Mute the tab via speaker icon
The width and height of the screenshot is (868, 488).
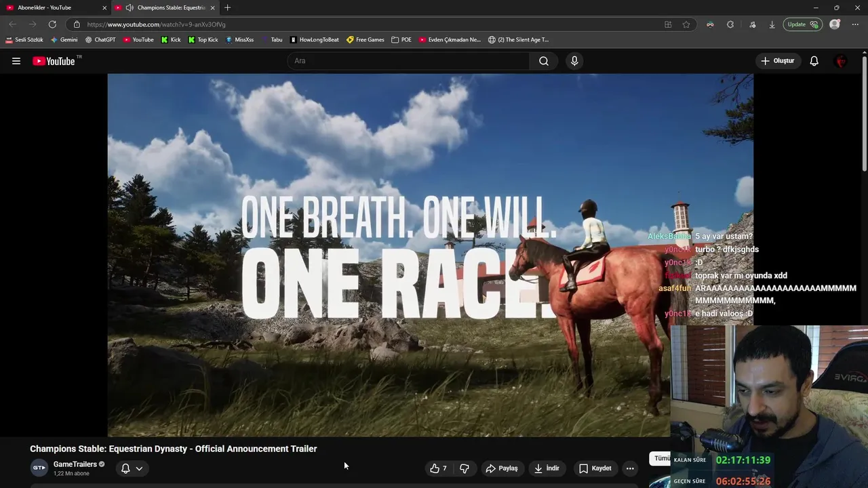tap(129, 7)
